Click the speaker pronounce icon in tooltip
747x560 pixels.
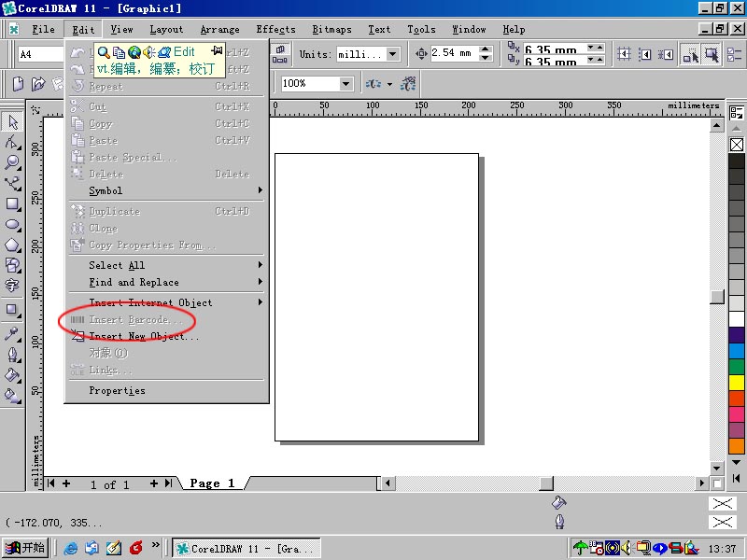click(149, 52)
